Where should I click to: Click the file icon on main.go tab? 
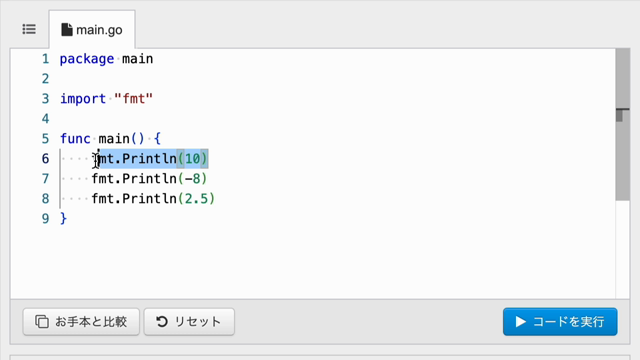67,30
